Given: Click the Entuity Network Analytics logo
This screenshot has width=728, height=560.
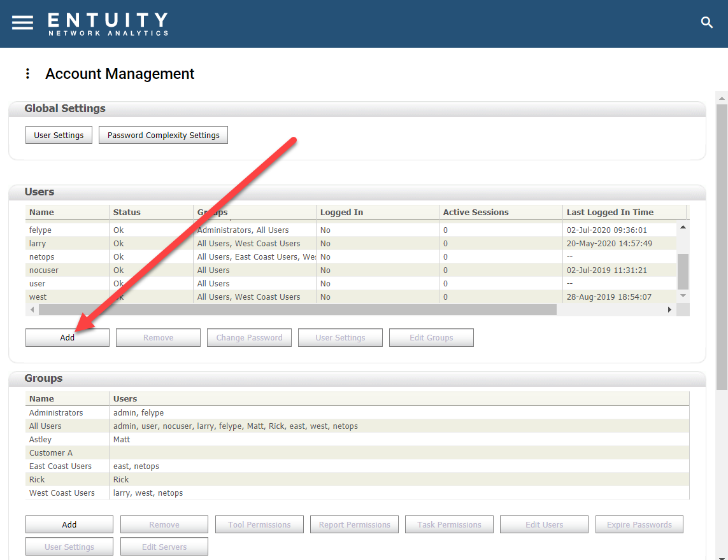Looking at the screenshot, I should 108,24.
